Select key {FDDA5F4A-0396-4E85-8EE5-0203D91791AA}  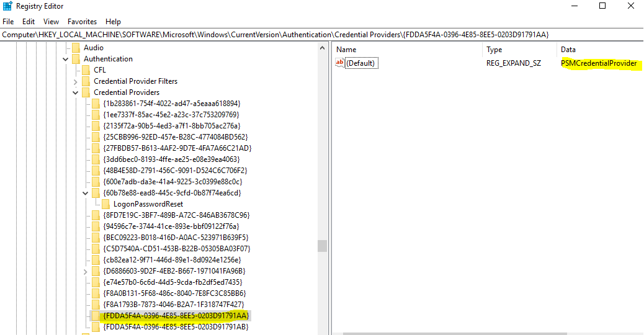pos(176,316)
